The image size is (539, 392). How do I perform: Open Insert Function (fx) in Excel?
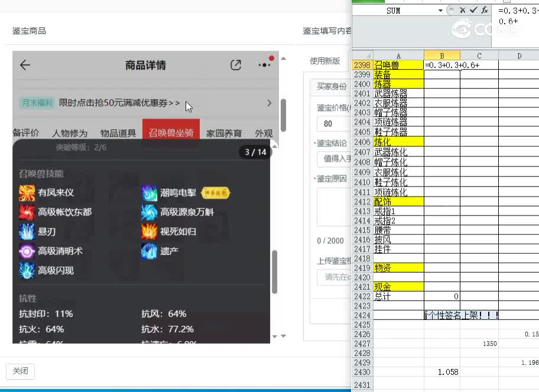(485, 10)
